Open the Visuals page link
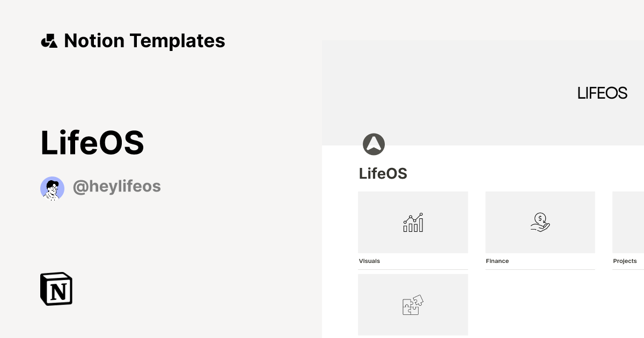This screenshot has height=338, width=644. 369,261
